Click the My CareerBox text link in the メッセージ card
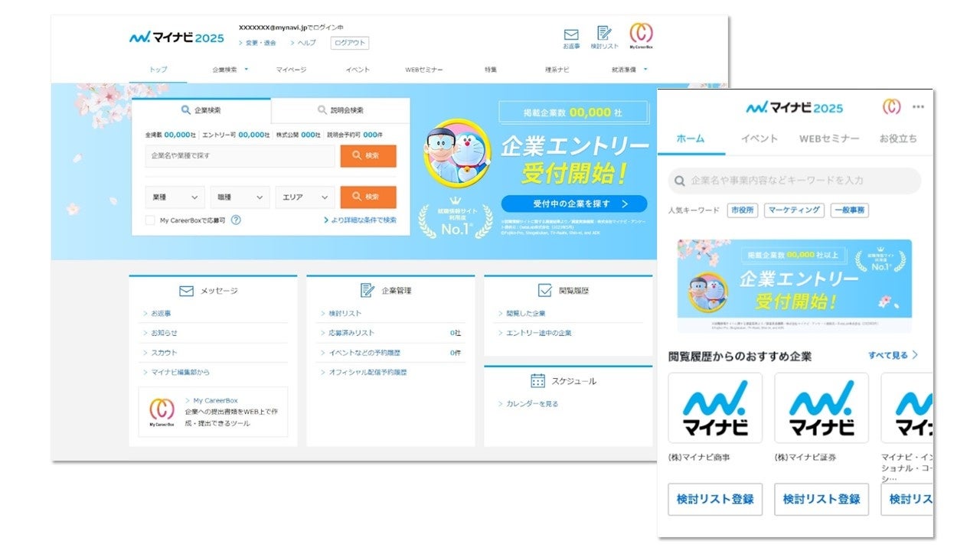This screenshot has width=980, height=551. coord(211,400)
